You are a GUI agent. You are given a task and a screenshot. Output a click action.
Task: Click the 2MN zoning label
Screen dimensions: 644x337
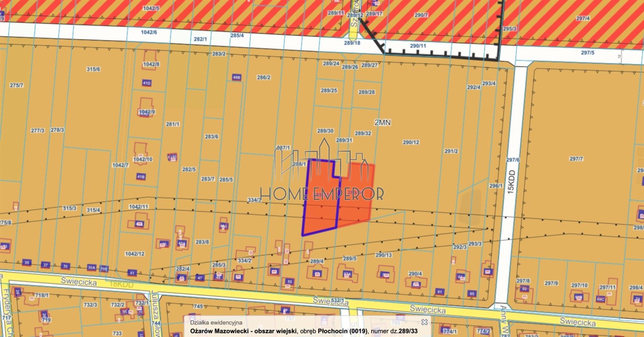383,122
